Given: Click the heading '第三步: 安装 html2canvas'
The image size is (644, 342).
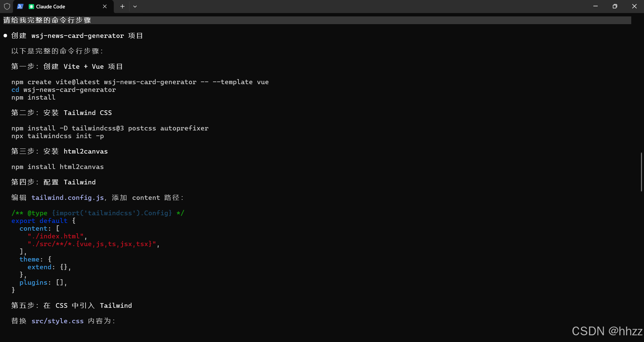Looking at the screenshot, I should pos(60,151).
